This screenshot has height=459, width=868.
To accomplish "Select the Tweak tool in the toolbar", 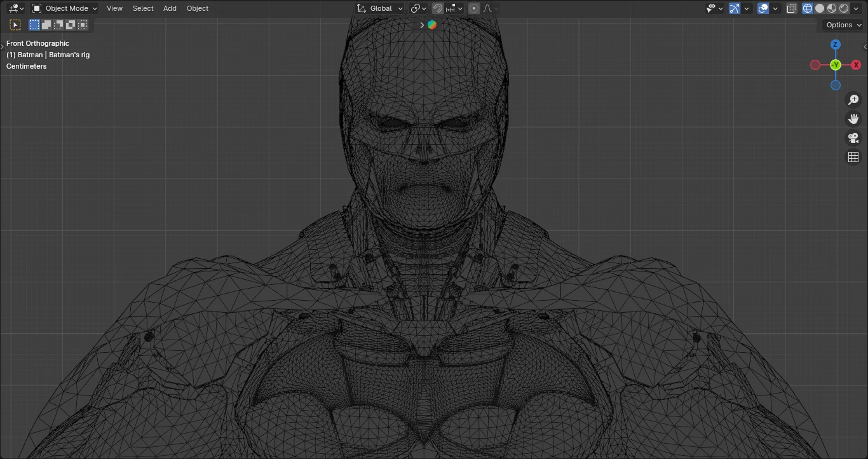I will pyautogui.click(x=15, y=24).
